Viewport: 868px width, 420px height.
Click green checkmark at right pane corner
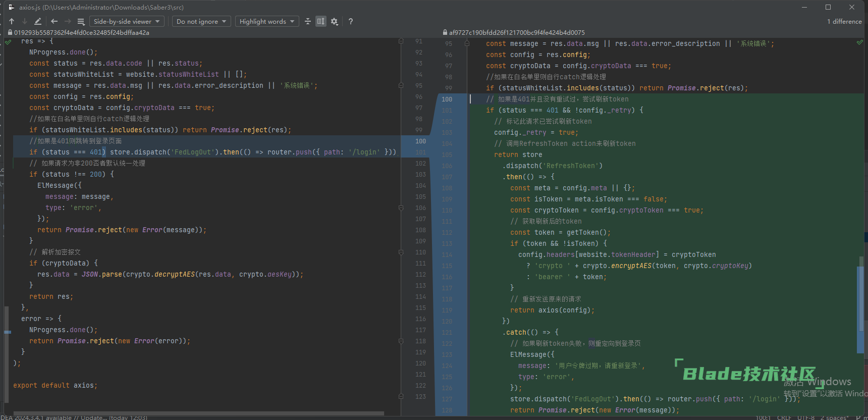[x=859, y=42]
